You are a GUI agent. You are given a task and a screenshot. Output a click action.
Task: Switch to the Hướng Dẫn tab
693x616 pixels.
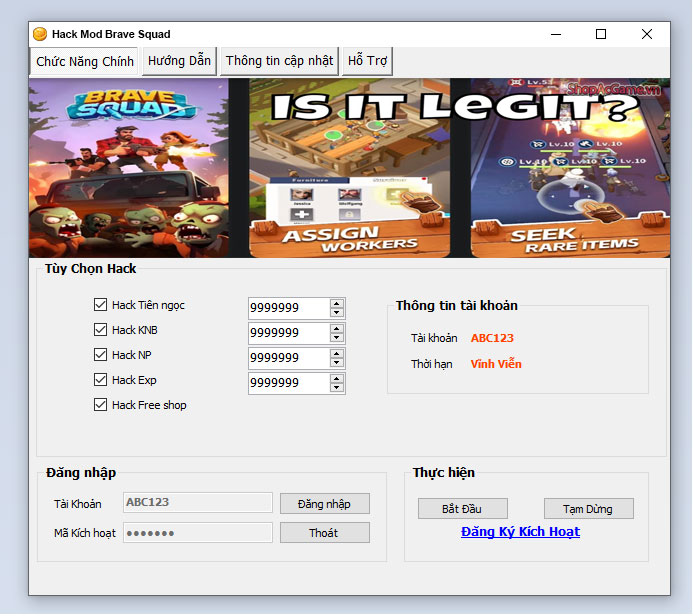(179, 61)
